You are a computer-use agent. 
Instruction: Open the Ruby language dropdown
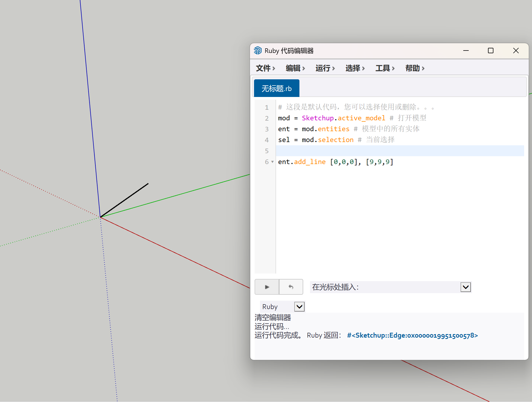click(299, 307)
